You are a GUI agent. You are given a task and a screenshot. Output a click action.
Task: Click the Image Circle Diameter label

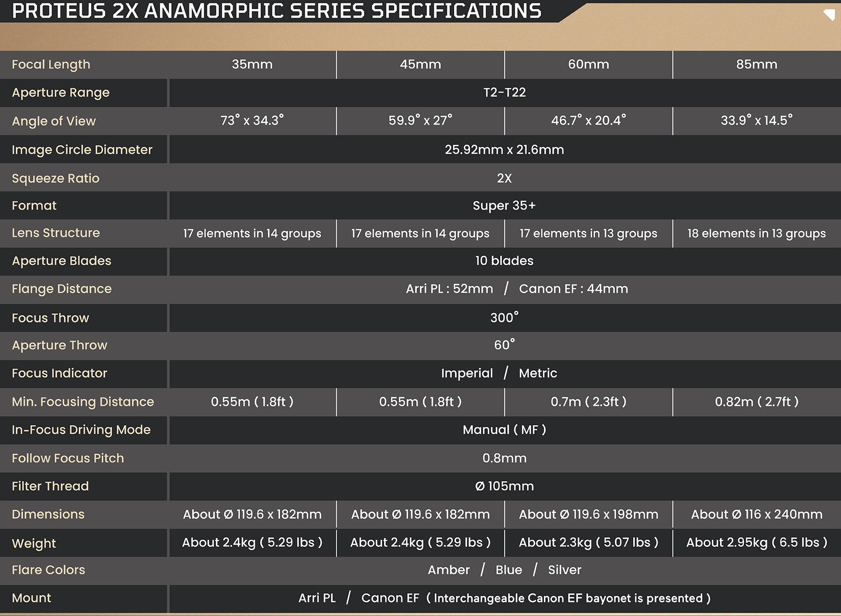[82, 150]
